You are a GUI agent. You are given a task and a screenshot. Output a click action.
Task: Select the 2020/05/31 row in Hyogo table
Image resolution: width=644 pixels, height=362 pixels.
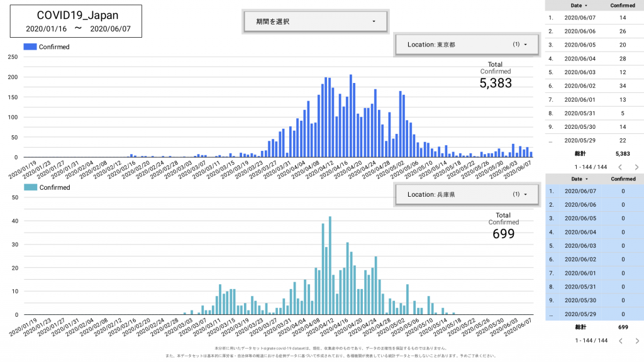point(594,287)
